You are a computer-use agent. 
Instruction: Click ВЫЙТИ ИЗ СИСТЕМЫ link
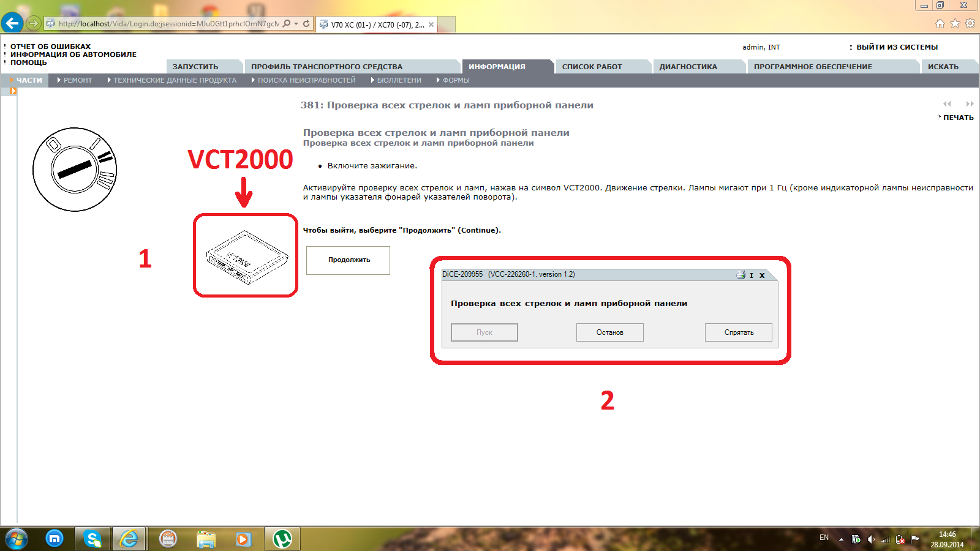click(897, 47)
